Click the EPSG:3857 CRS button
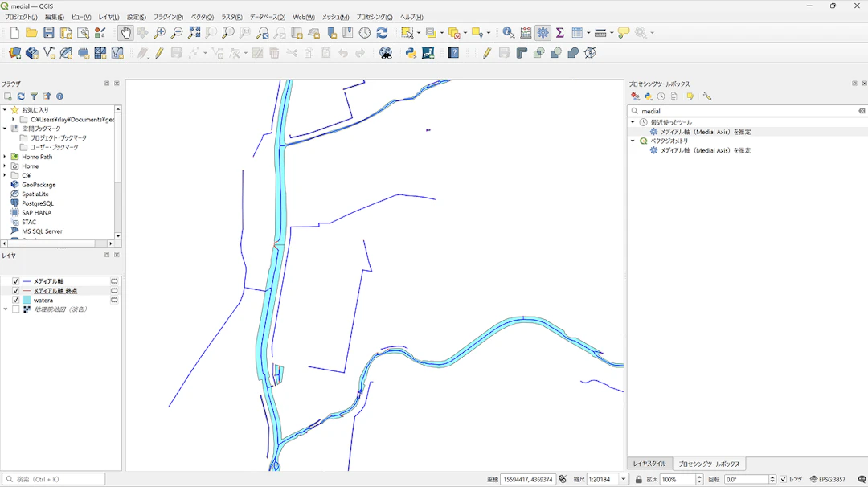This screenshot has width=868, height=487. point(828,479)
